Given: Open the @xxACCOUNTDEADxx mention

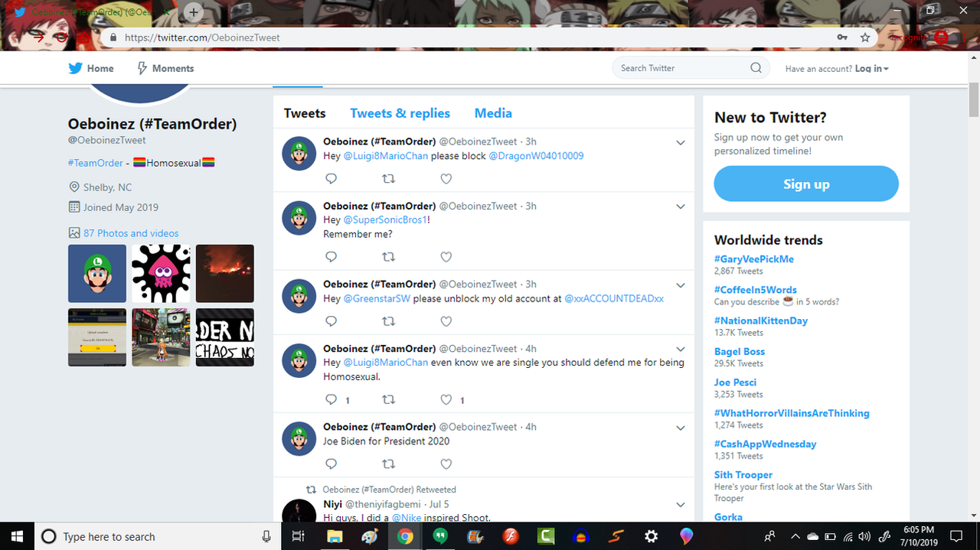Looking at the screenshot, I should (x=614, y=298).
